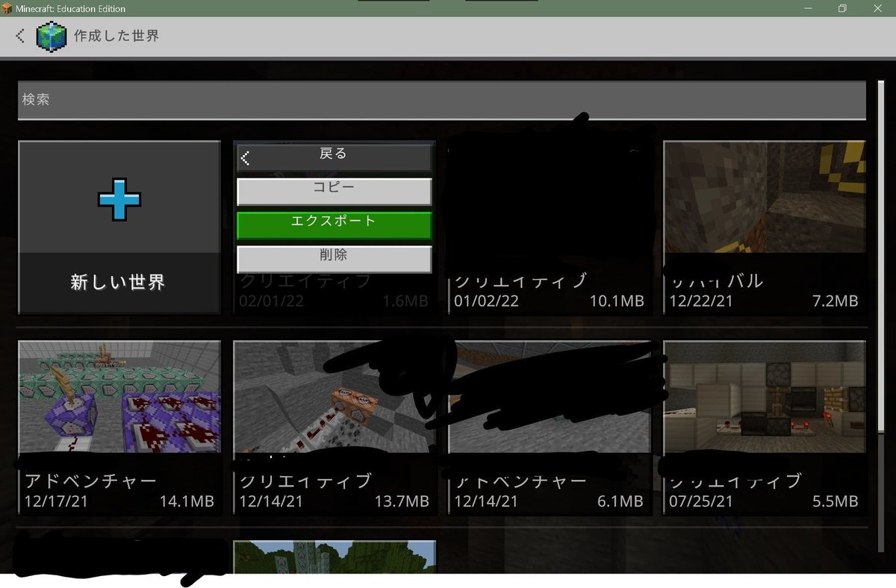
Task: Open the 新しい世界 new world tile
Action: [119, 227]
